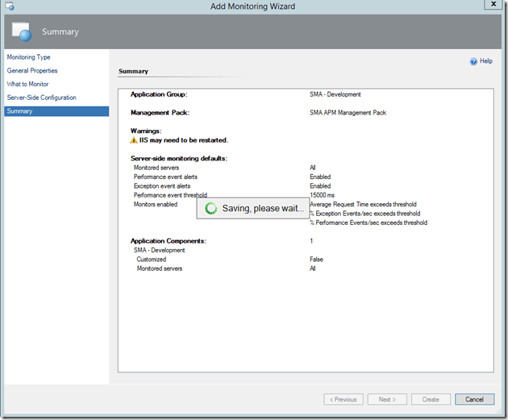Switch to Server-Side Configuration step
Image resolution: width=508 pixels, height=420 pixels.
[x=41, y=98]
